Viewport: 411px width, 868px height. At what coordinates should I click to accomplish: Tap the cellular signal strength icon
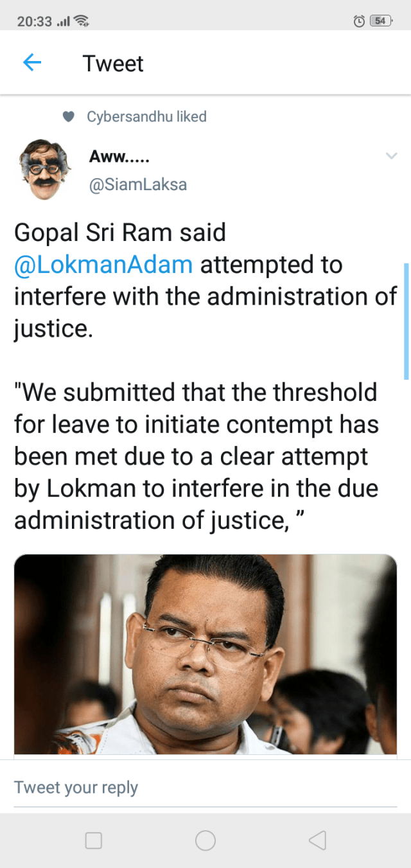(x=63, y=21)
